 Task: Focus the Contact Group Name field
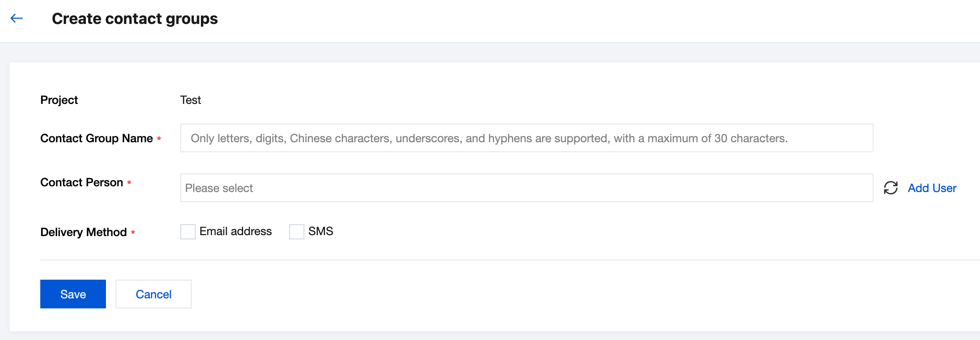(x=526, y=138)
